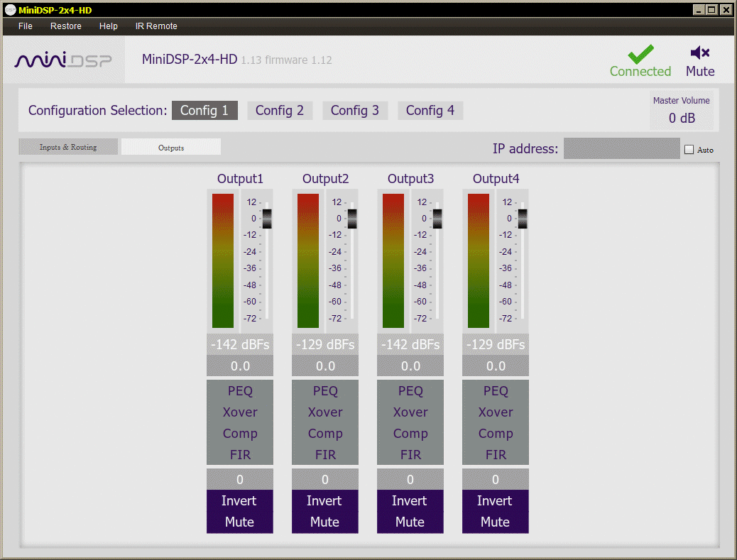Open the IR Remote menu

(x=156, y=26)
